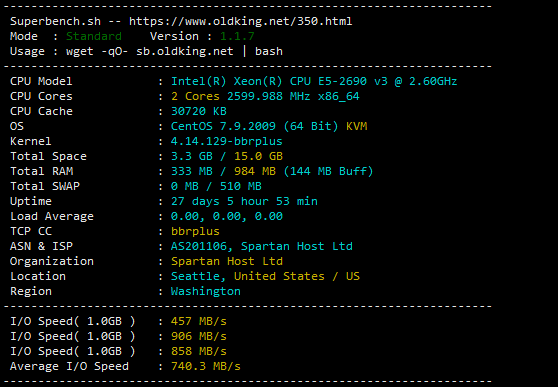
Task: Click the oldking.net/350.html URL
Action: point(241,21)
